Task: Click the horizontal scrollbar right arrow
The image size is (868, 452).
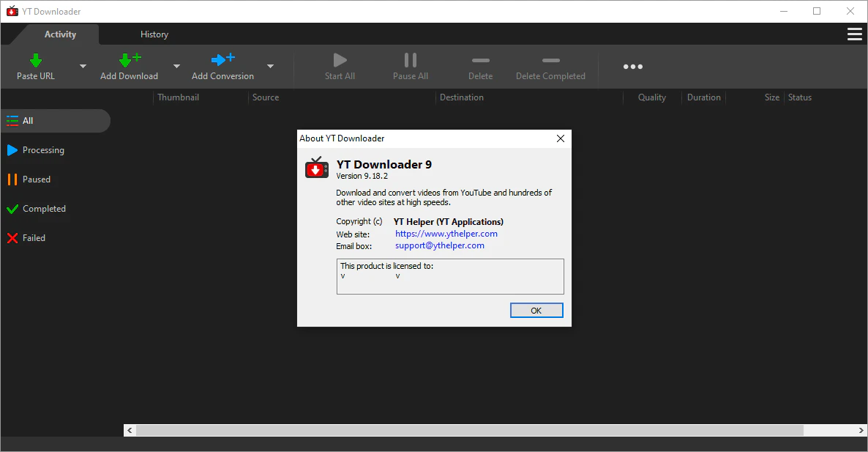Action: coord(861,430)
